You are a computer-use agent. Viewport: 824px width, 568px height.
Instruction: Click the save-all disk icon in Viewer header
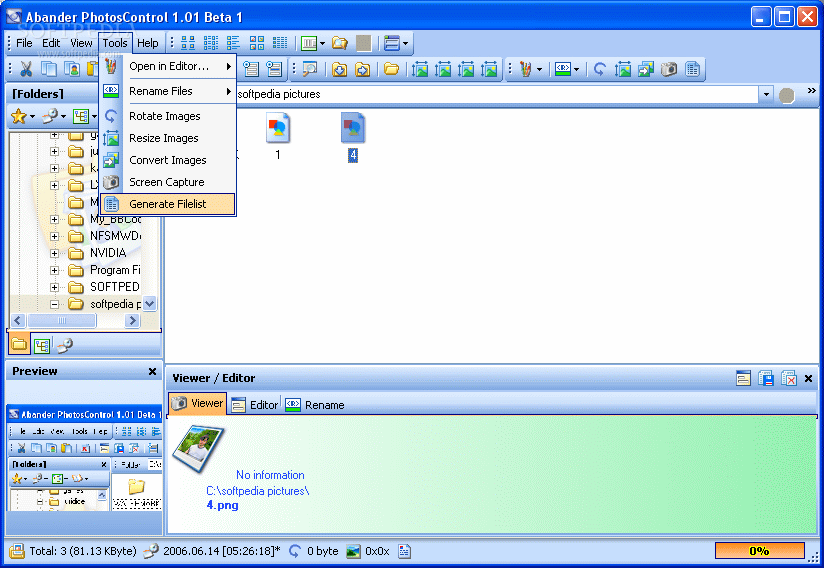[766, 378]
